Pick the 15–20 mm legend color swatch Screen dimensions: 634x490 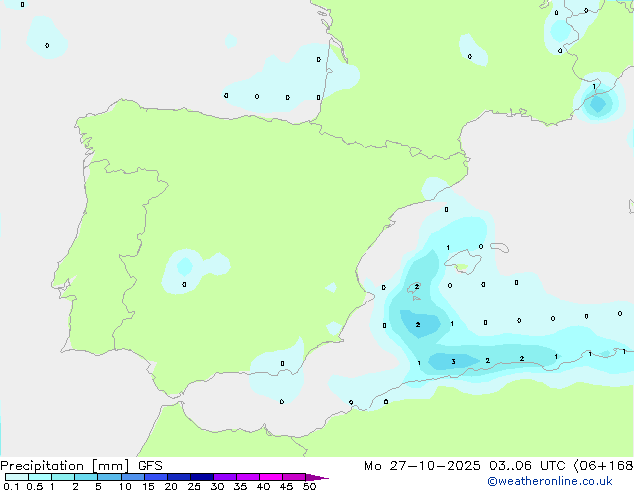155,477
